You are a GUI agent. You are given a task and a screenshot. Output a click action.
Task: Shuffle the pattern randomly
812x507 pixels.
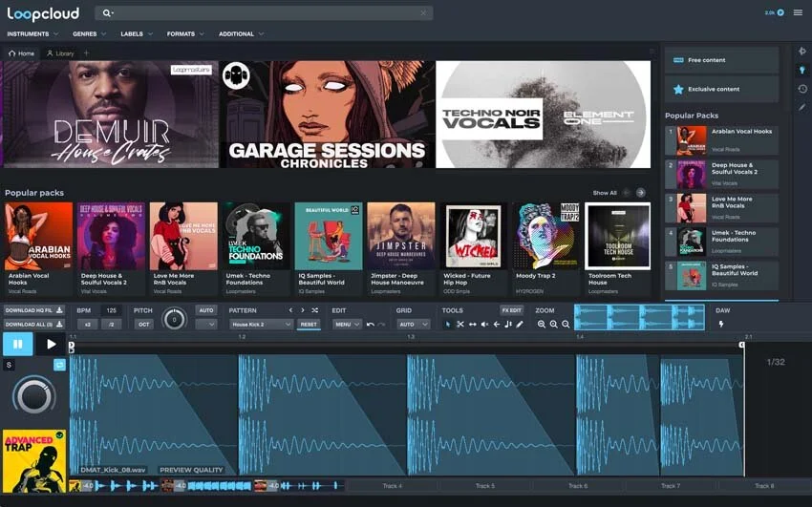coord(315,310)
